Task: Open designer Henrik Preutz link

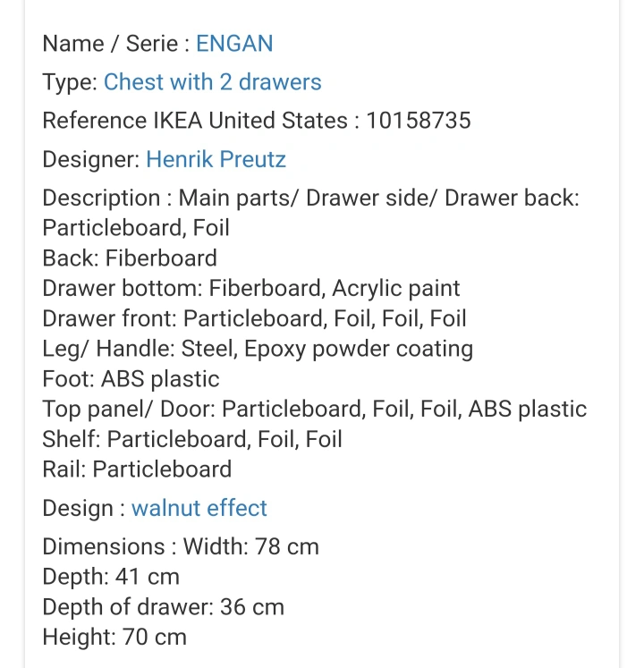Action: (216, 160)
